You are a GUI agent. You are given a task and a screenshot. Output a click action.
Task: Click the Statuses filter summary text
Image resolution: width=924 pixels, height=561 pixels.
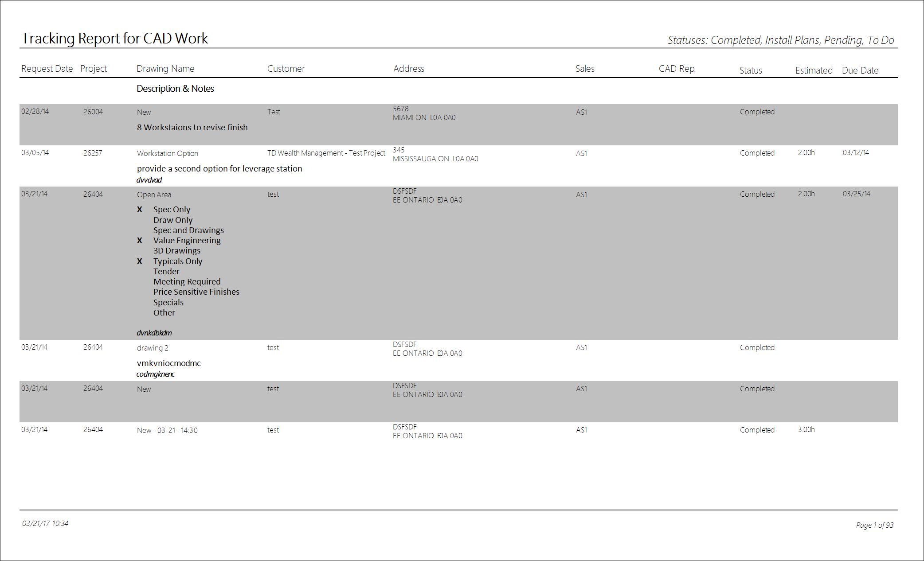tap(781, 40)
